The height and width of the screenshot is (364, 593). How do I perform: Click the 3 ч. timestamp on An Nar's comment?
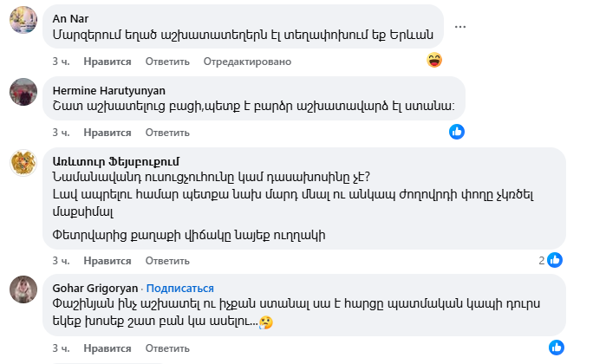tap(60, 62)
